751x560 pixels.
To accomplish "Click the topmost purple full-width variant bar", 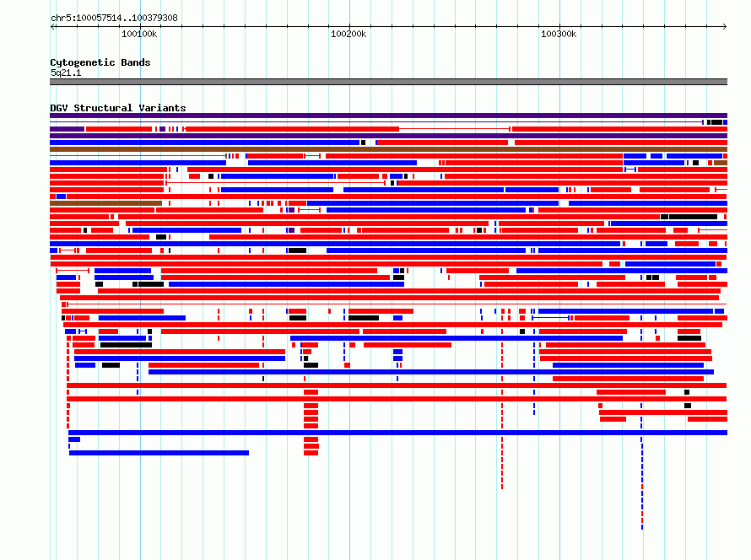I will click(x=388, y=116).
